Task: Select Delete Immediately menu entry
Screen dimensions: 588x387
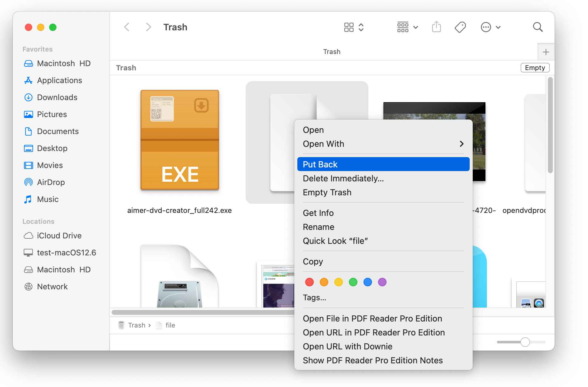Action: tap(343, 178)
